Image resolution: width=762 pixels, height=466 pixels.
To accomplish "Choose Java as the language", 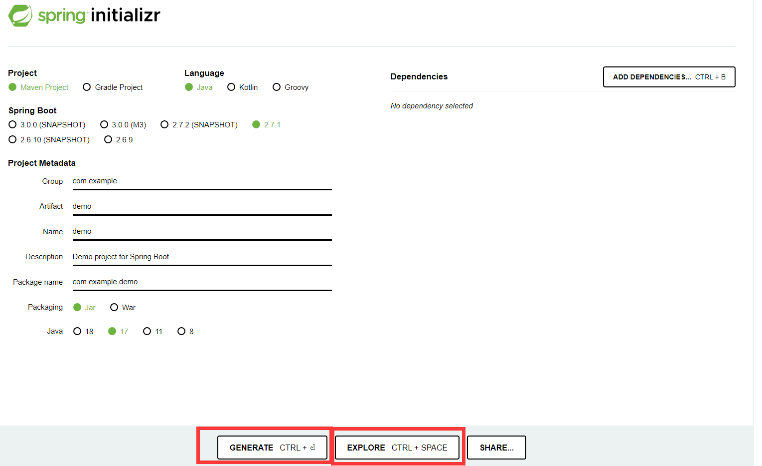I will point(199,87).
